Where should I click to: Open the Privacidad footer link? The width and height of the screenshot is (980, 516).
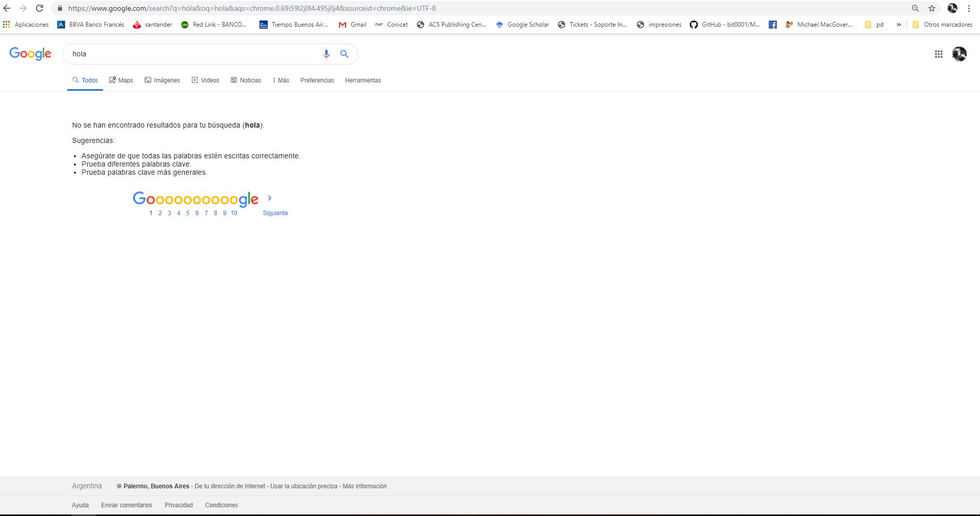click(x=179, y=505)
